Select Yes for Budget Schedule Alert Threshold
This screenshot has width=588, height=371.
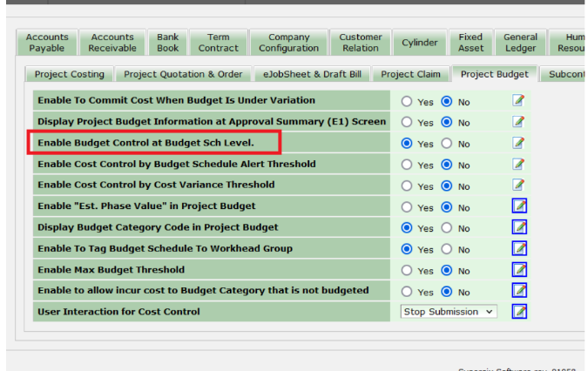pyautogui.click(x=407, y=165)
